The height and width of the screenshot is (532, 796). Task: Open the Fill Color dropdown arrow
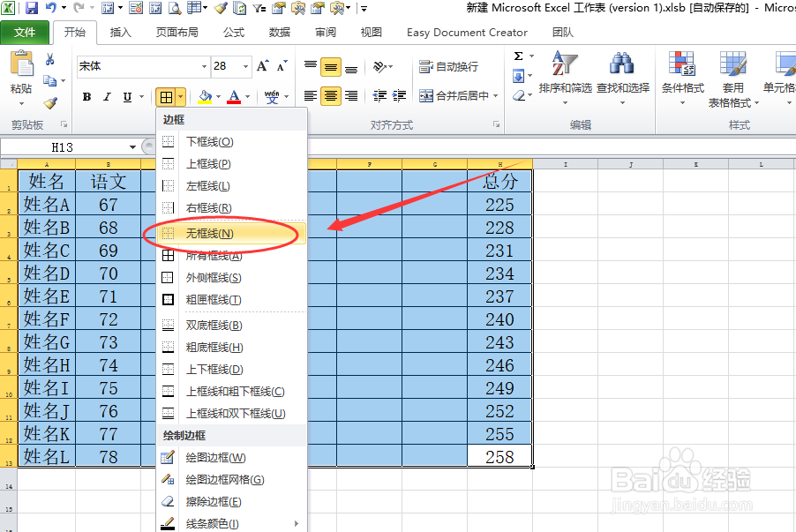218,96
